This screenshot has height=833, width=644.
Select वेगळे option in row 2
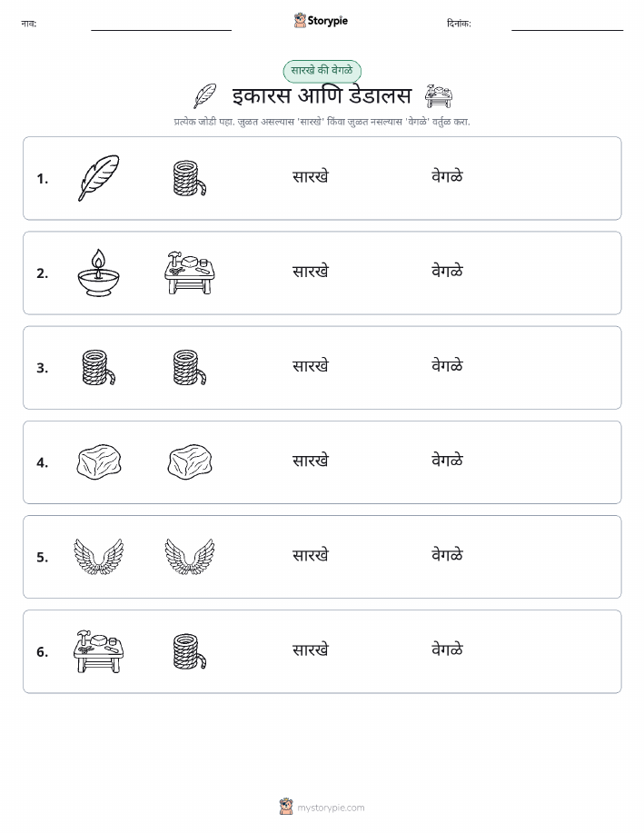[448, 272]
